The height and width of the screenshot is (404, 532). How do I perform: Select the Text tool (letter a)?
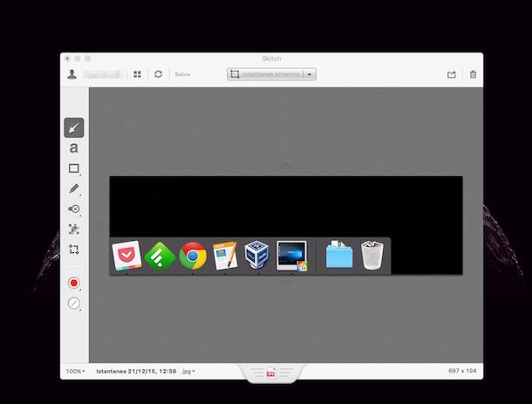(x=73, y=148)
